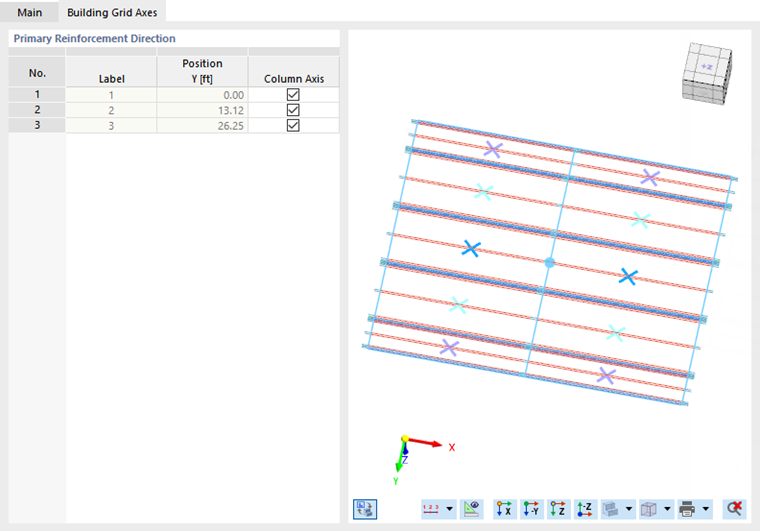This screenshot has height=531, width=760.
Task: Click the triangle ruler visibility icon
Action: tap(472, 509)
